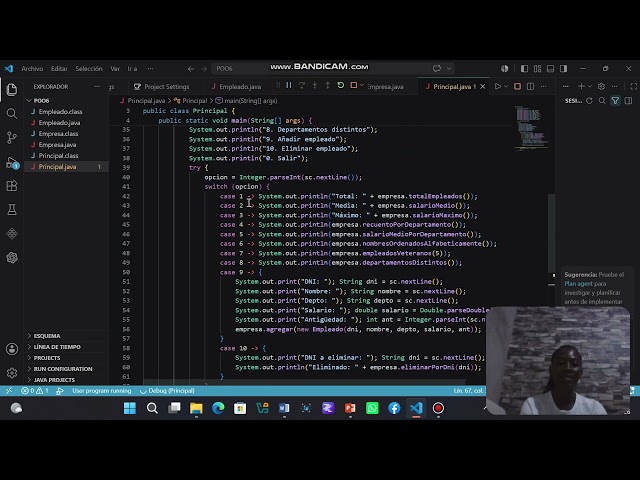This screenshot has width=640, height=480.
Task: Open Empresa.java in the explorer
Action: click(57, 144)
